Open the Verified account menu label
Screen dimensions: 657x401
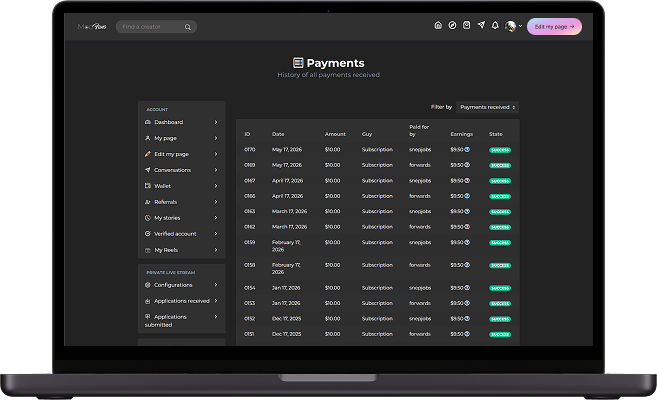pyautogui.click(x=175, y=234)
